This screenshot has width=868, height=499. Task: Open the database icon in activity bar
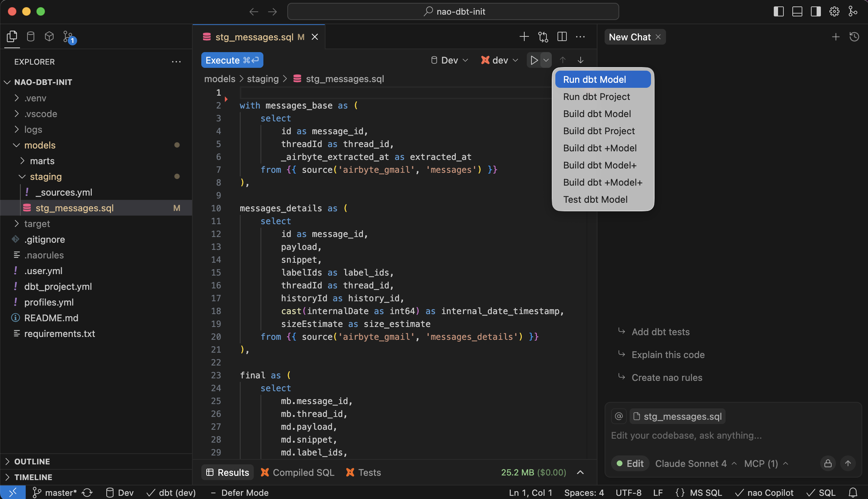[31, 36]
